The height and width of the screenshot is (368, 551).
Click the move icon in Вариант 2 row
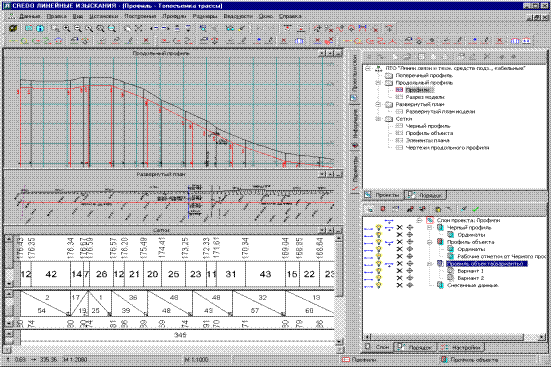[x=410, y=278]
